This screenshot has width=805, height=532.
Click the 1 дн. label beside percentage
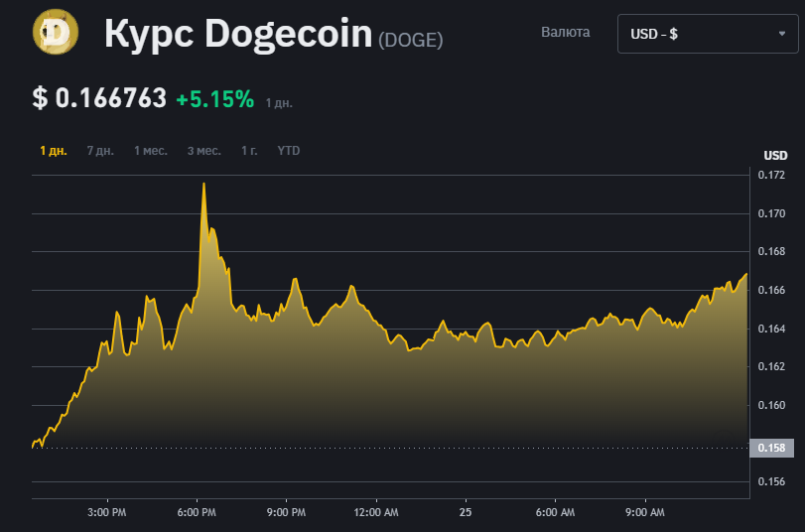279,103
